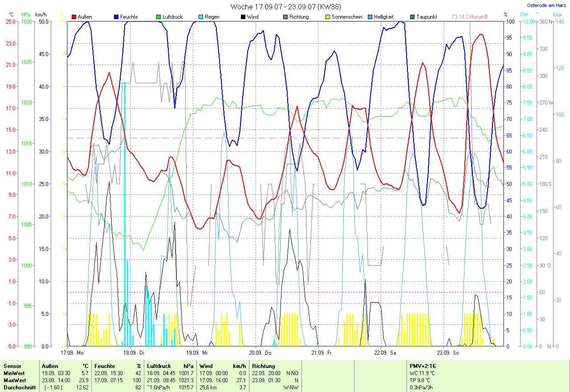
Task: Select the 23.09. So date marker
Action: point(448,352)
